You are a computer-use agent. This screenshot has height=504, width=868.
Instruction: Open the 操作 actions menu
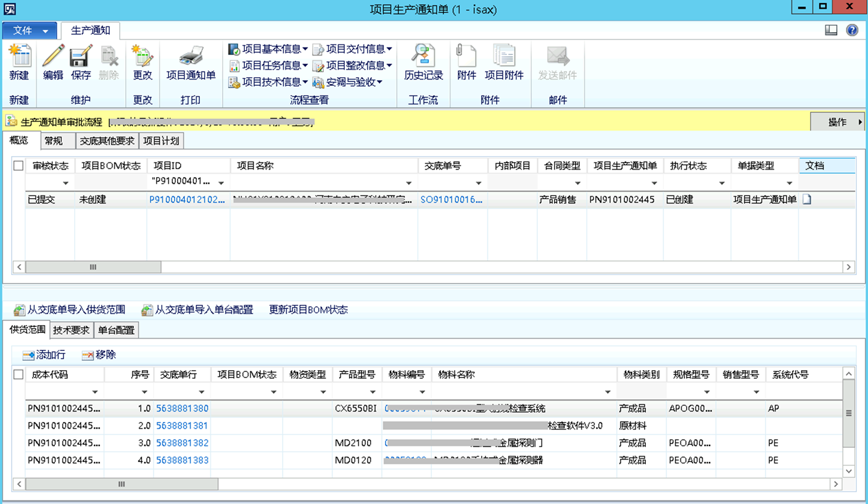point(837,122)
